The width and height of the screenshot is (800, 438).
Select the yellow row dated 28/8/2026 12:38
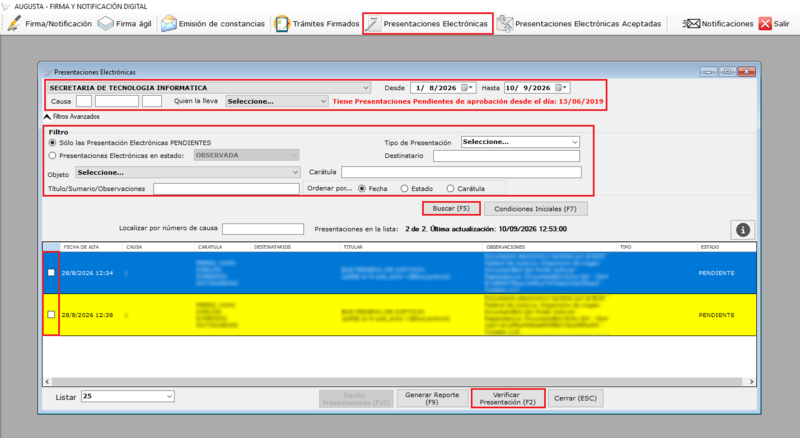[399, 314]
